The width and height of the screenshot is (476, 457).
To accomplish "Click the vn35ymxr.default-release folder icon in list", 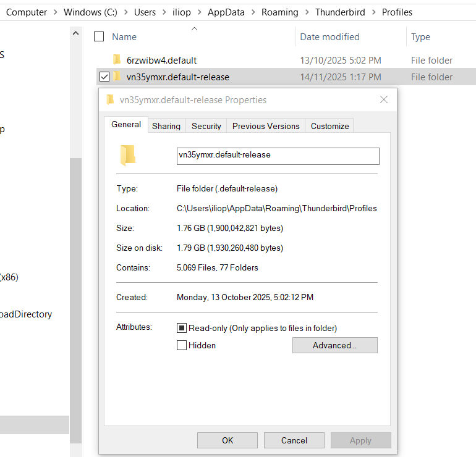I will [117, 77].
